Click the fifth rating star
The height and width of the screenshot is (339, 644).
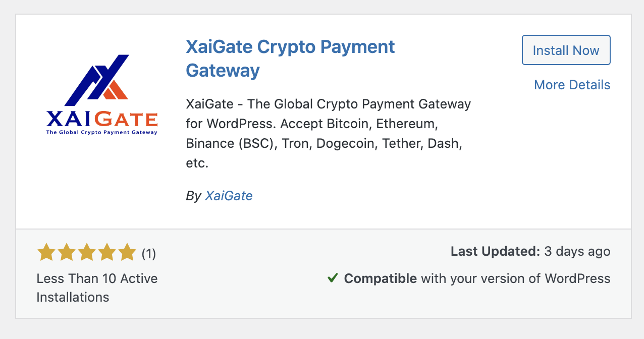pos(127,252)
